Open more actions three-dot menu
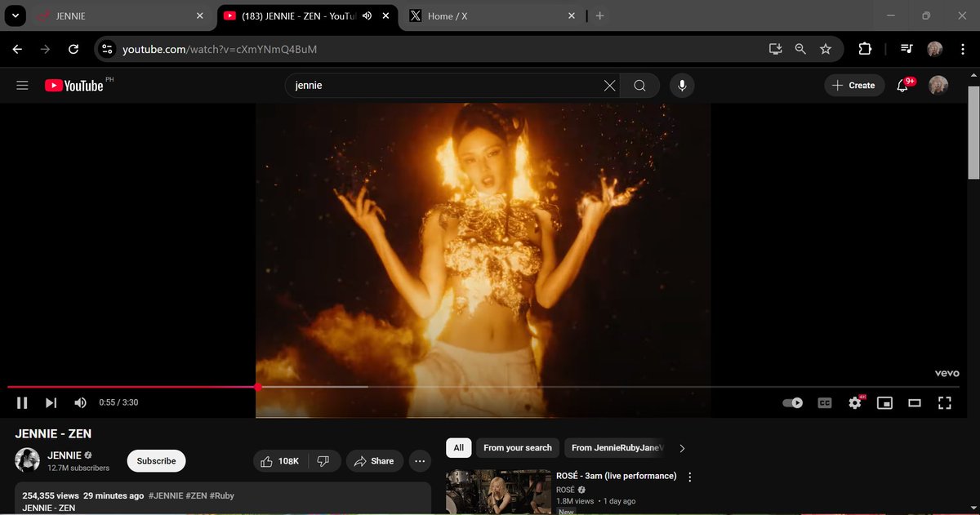 [420, 461]
